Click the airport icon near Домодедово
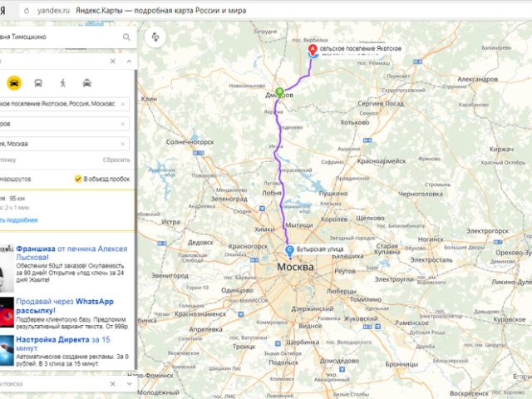532x399 pixels. coord(342,369)
